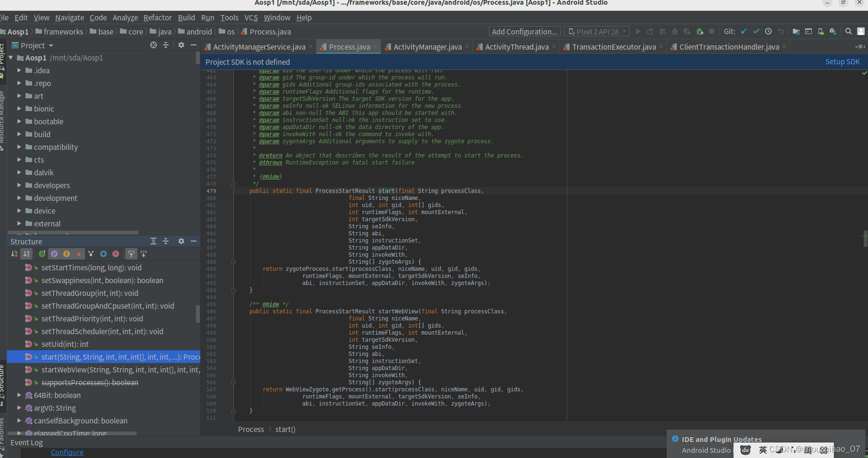Click Git Update Project blue arrow
Image resolution: width=868 pixels, height=458 pixels.
coord(744,32)
